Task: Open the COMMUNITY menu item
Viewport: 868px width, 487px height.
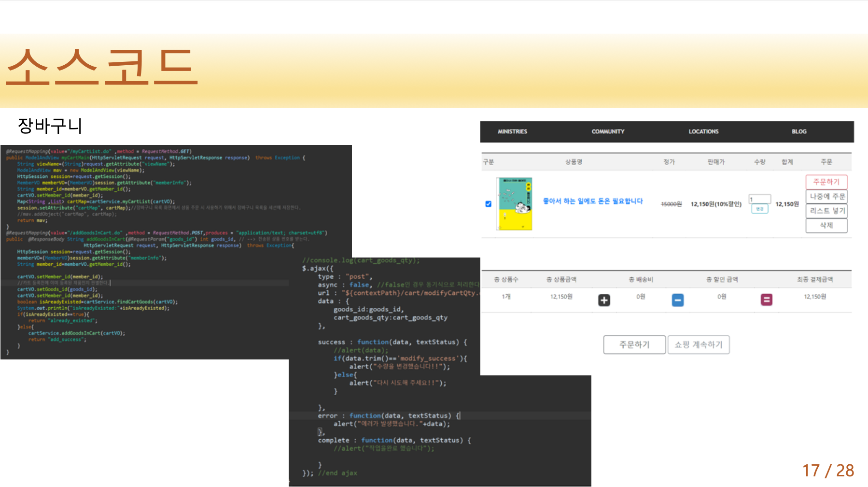Action: click(x=608, y=131)
